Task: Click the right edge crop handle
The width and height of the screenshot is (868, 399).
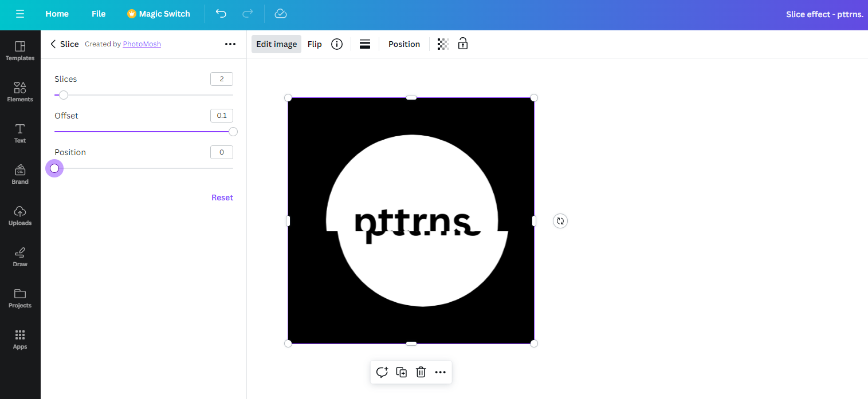Action: (534, 221)
